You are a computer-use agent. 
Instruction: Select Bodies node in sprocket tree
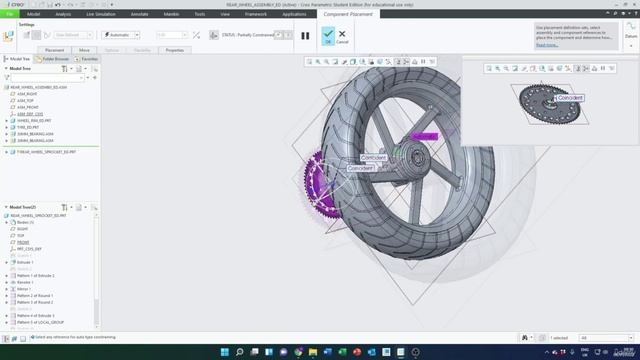(25, 222)
